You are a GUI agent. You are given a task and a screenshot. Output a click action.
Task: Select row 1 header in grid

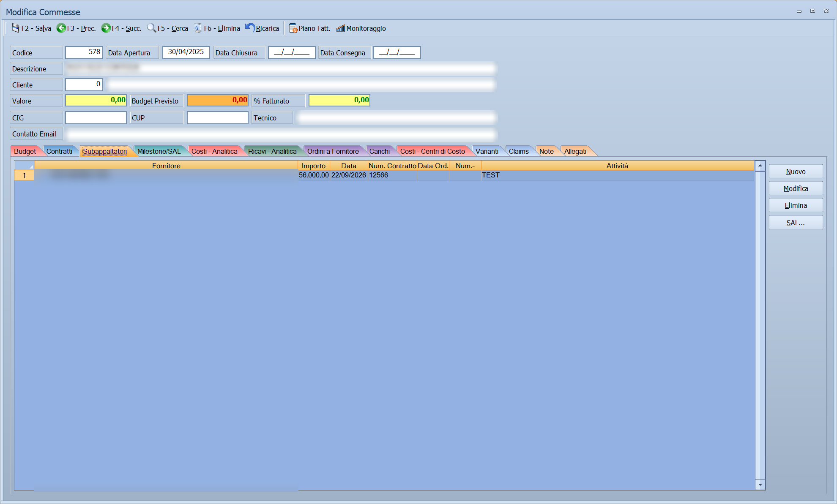coord(25,175)
